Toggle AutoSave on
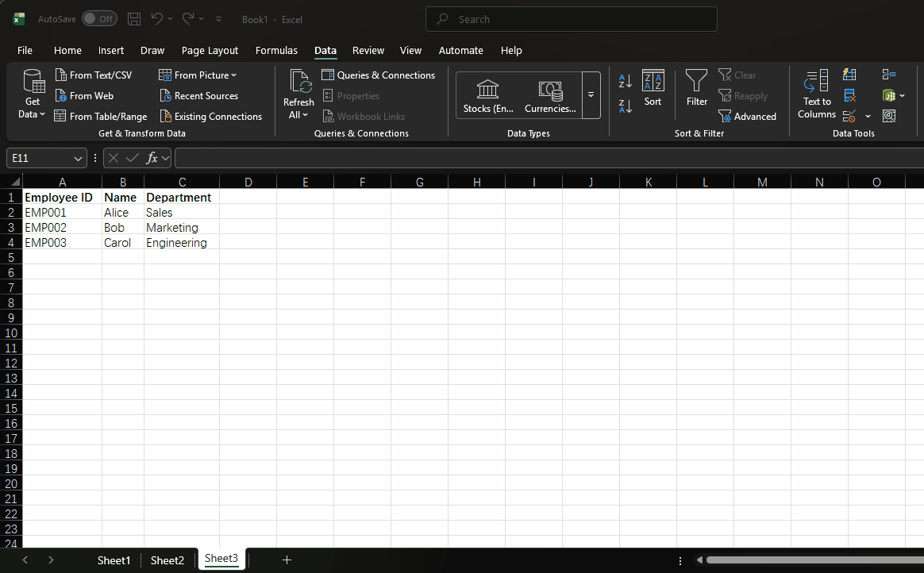This screenshot has height=573, width=924. click(x=99, y=18)
